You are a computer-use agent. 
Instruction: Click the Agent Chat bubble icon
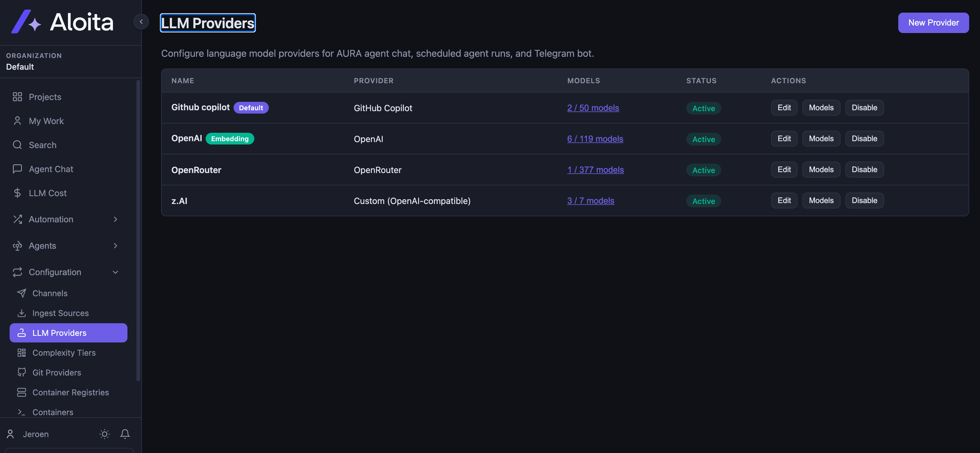click(x=17, y=169)
